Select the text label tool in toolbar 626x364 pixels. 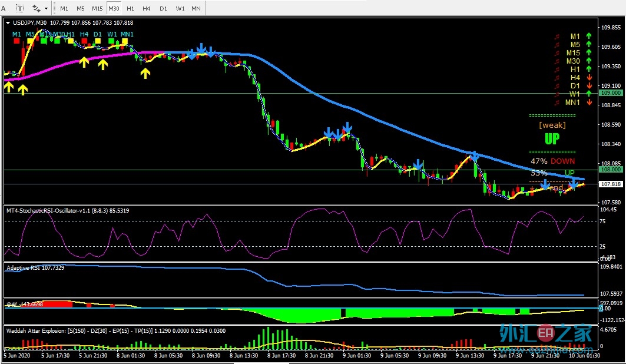(19, 8)
